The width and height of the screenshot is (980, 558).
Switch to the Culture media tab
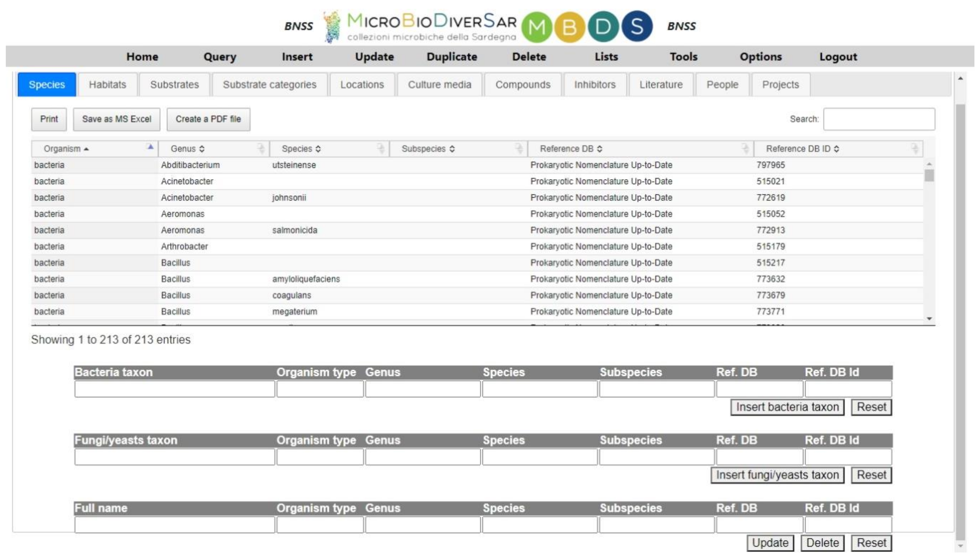439,85
